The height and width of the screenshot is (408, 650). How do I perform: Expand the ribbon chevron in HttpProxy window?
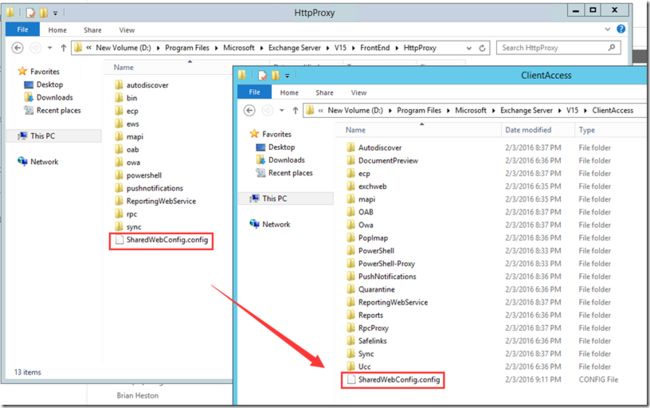point(607,29)
